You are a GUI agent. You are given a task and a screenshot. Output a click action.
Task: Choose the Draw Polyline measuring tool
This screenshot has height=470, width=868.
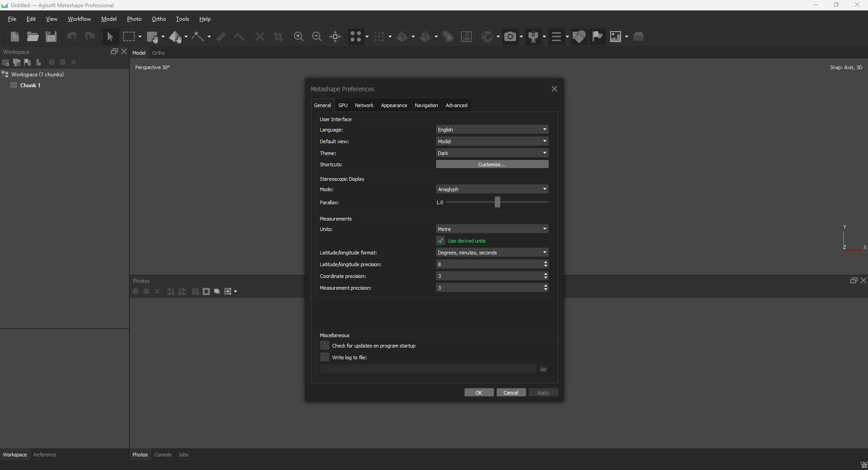click(198, 37)
